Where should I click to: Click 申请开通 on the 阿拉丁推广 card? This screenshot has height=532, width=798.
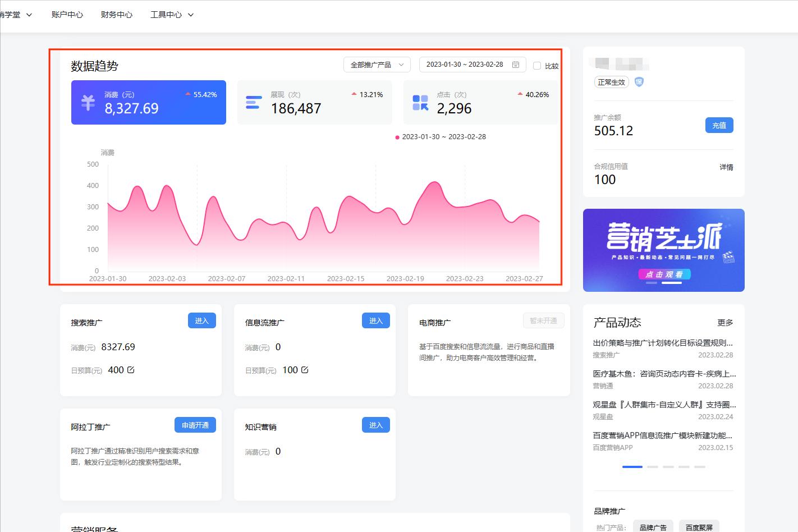(x=195, y=425)
